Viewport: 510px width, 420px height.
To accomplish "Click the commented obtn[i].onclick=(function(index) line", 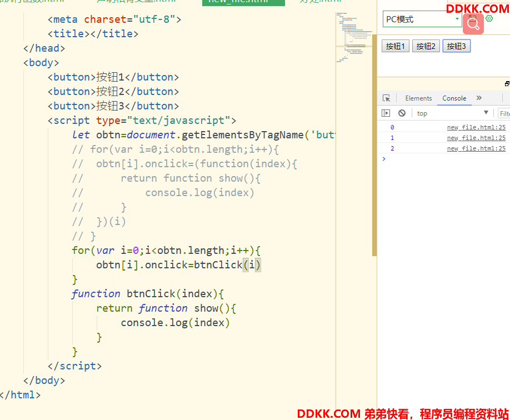I will (x=185, y=164).
